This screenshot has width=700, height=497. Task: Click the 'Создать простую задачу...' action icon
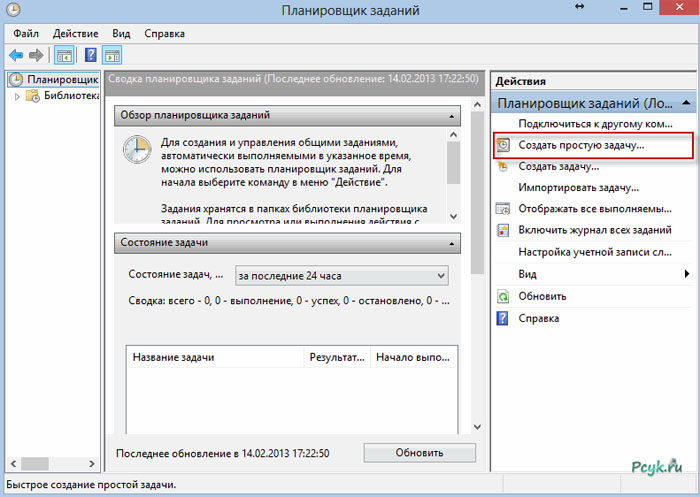click(504, 145)
